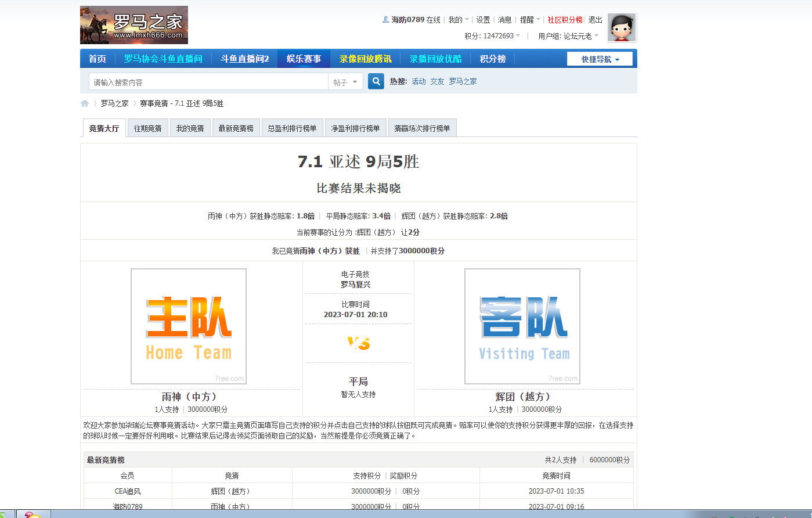Image resolution: width=812 pixels, height=518 pixels.
Task: Focus the search content input field
Action: (x=209, y=82)
